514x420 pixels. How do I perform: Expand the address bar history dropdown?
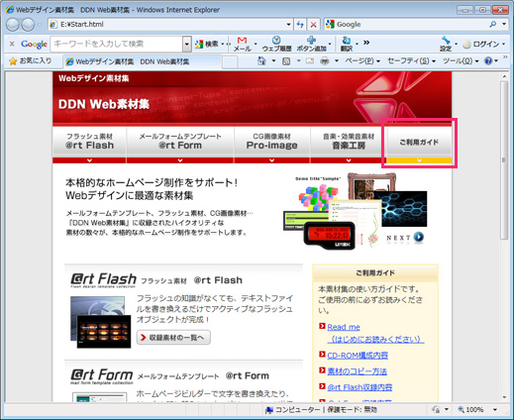tap(288, 25)
